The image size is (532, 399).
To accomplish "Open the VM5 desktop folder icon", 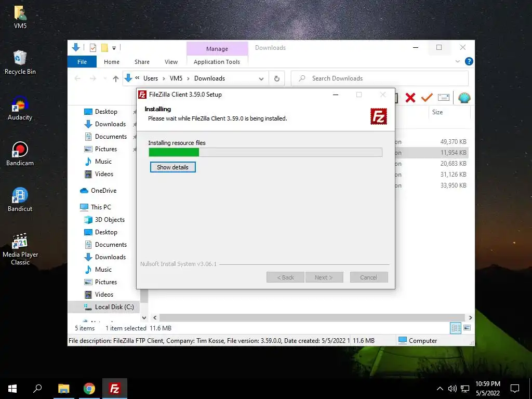I will (20, 17).
